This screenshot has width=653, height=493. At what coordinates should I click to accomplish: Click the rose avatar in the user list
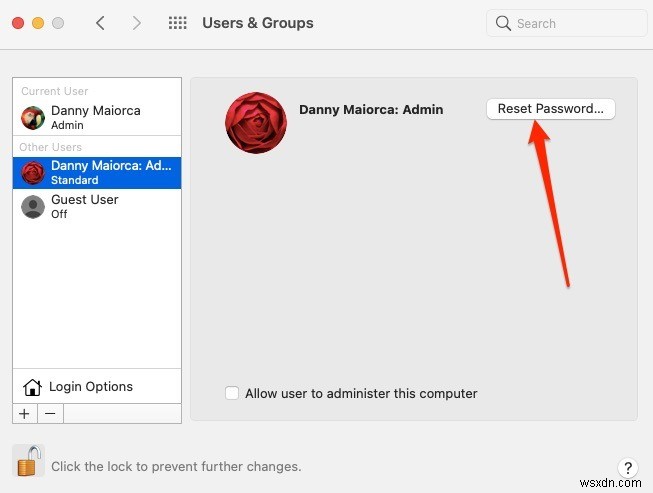click(x=33, y=173)
